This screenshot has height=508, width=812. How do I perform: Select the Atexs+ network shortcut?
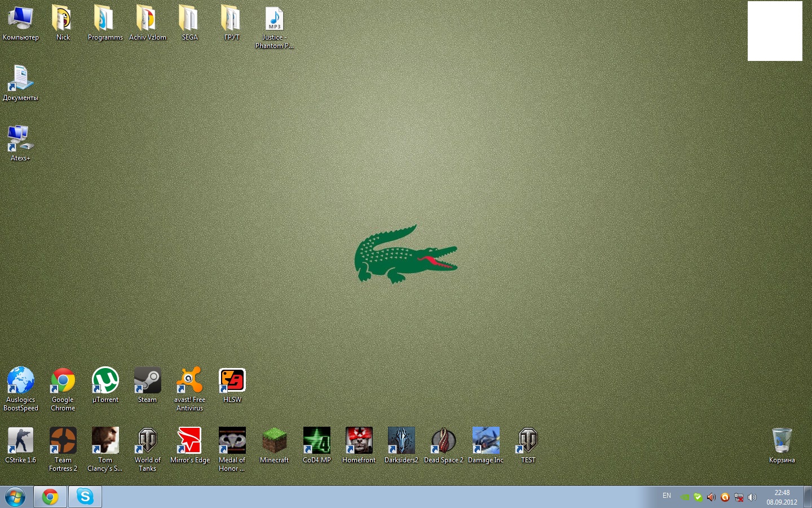[21, 144]
